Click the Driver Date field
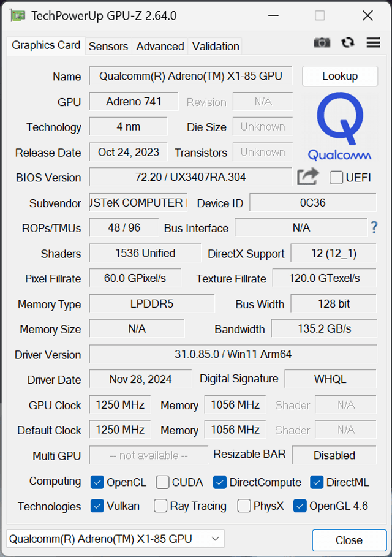The image size is (392, 557). pyautogui.click(x=141, y=379)
